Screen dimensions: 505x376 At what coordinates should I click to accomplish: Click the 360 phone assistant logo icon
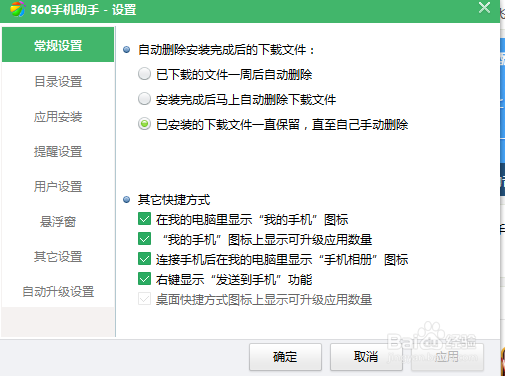[17, 9]
